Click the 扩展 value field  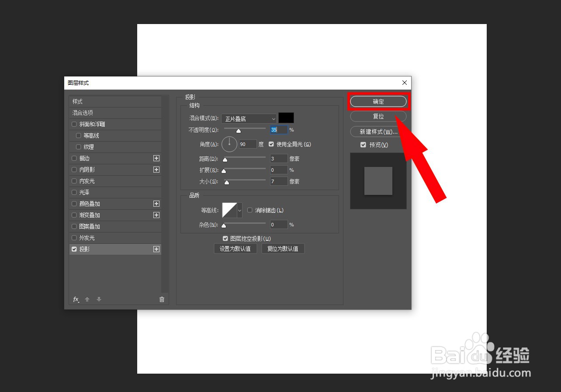click(x=279, y=170)
